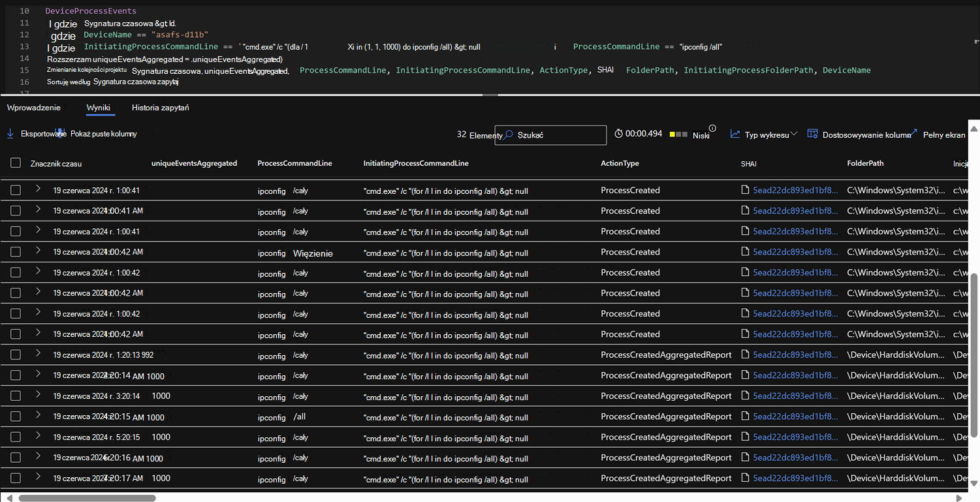Click the Typ wykresu chart icon

coord(735,134)
